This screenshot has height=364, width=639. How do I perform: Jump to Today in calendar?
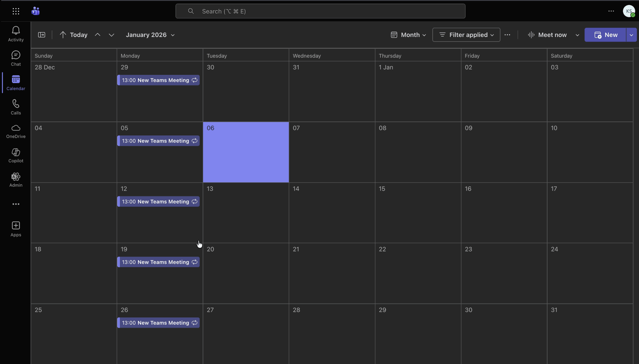[x=74, y=35]
